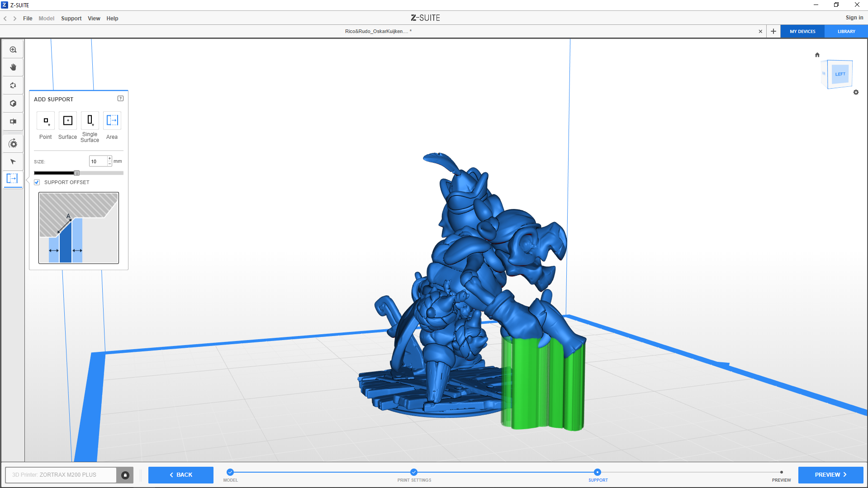
Task: Add a new tab with plus button
Action: (773, 32)
